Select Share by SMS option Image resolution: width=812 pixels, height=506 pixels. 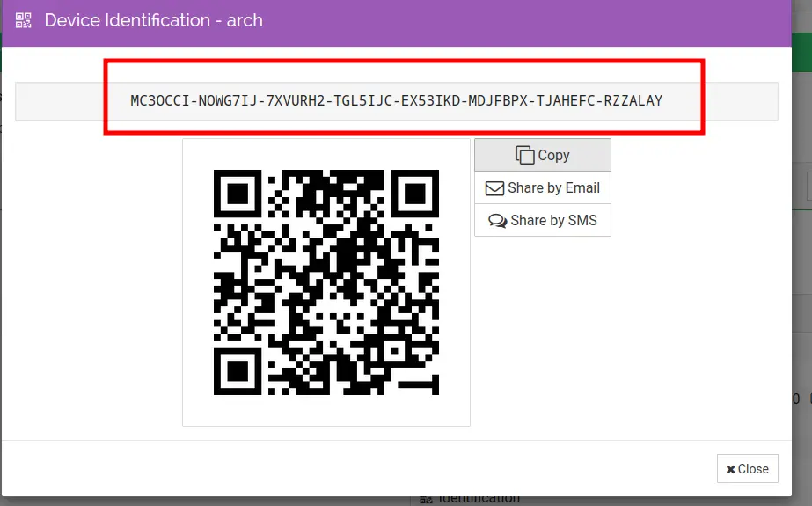tap(543, 221)
